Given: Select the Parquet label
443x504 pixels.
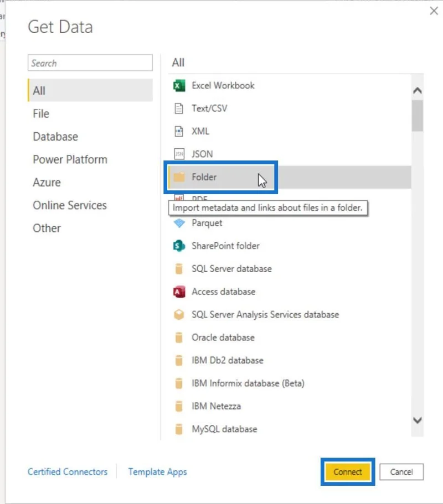Looking at the screenshot, I should click(x=207, y=223).
